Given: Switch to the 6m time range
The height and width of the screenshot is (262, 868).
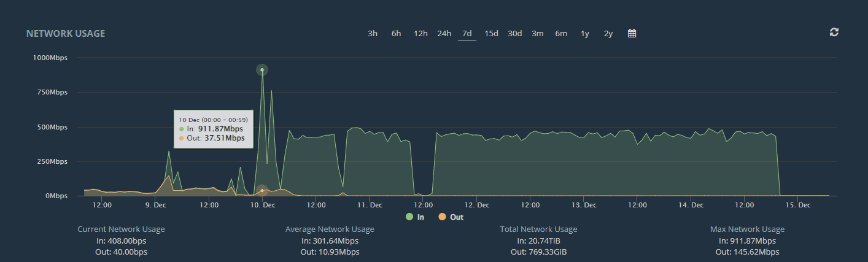Looking at the screenshot, I should 561,34.
